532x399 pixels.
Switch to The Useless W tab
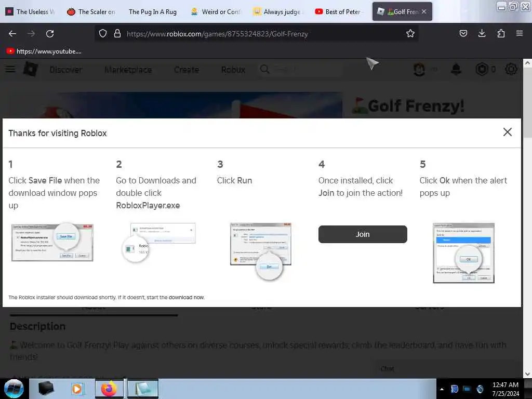point(30,11)
